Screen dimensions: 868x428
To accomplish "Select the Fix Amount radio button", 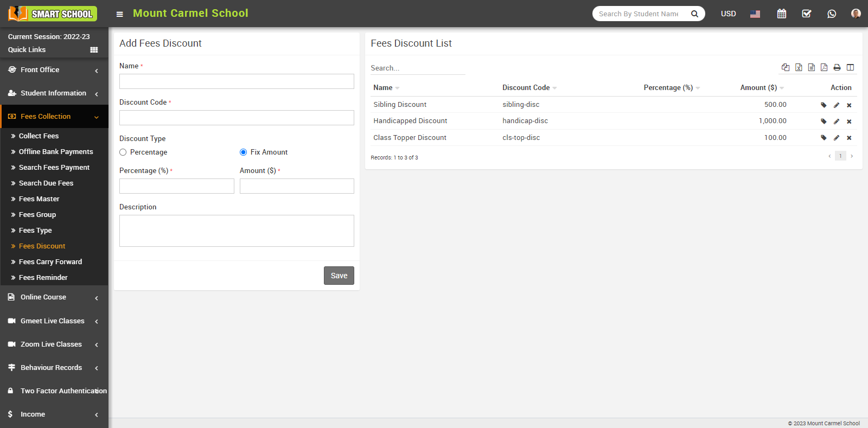I will tap(244, 152).
